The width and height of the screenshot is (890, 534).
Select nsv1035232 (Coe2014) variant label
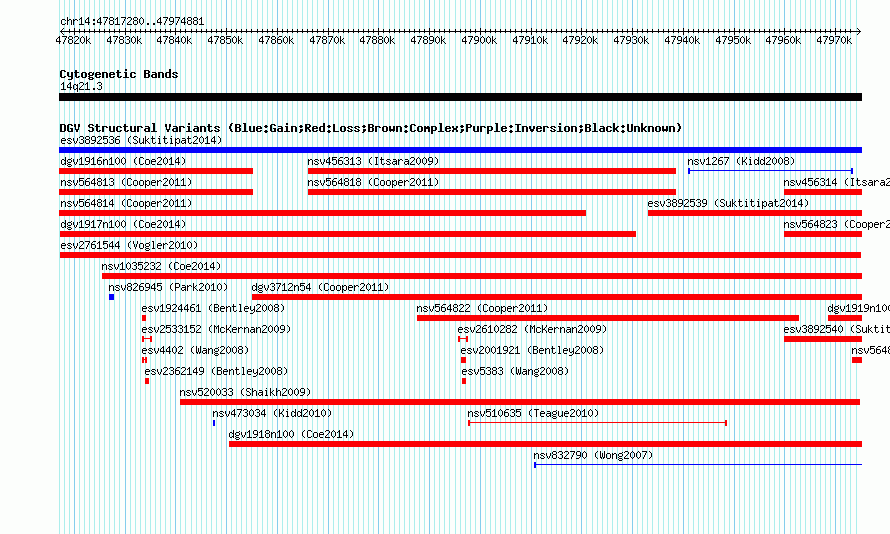161,266
